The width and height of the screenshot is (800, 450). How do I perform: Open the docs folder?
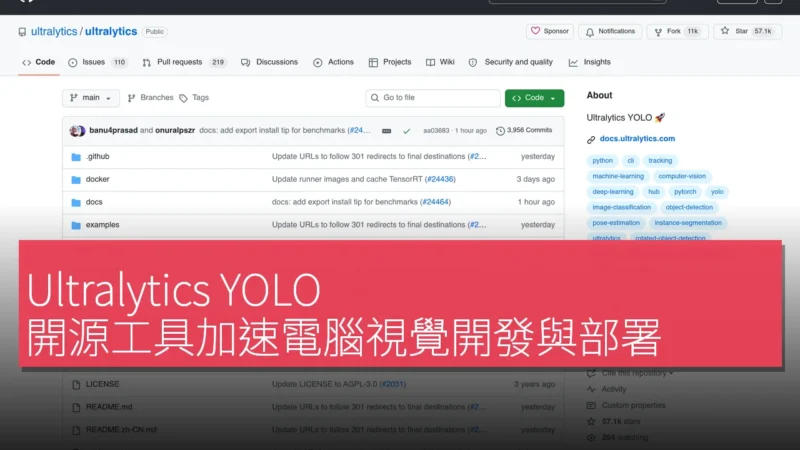tap(94, 202)
